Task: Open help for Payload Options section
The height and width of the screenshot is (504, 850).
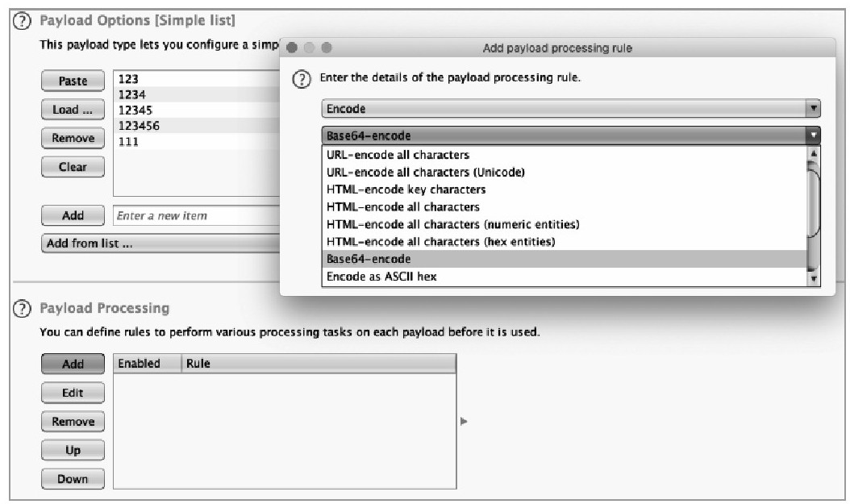Action: coord(22,21)
